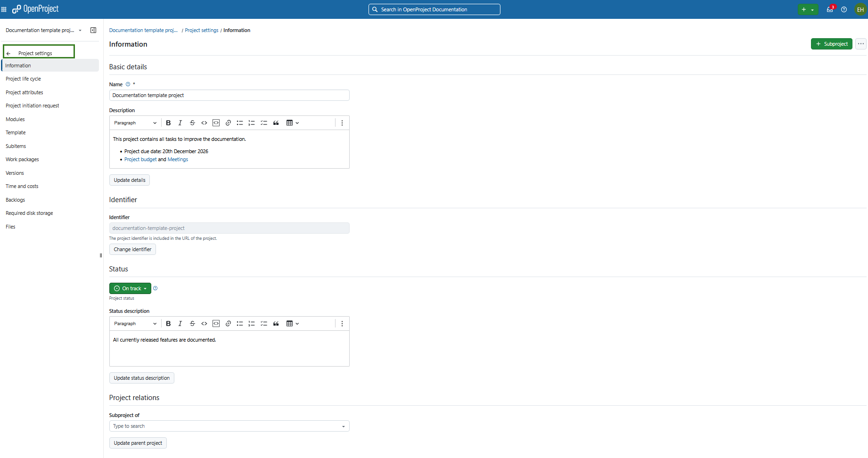
Task: Open more options in Status description toolbar
Action: [342, 324]
